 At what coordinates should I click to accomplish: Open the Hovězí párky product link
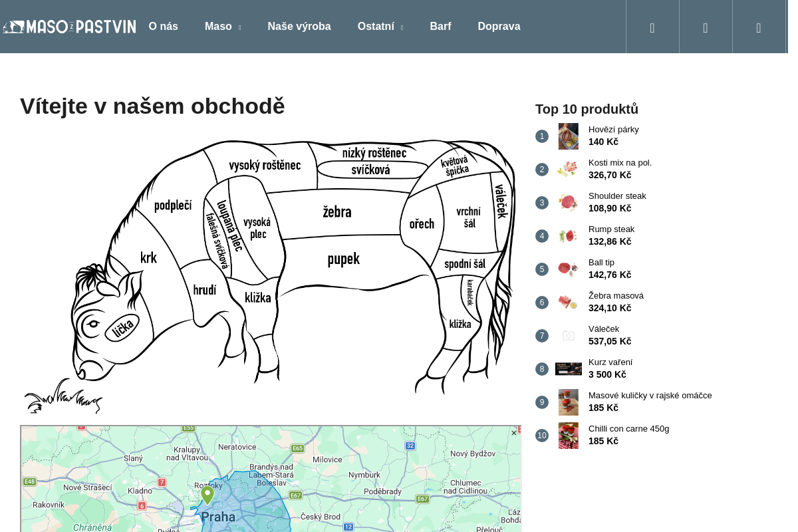coord(614,130)
